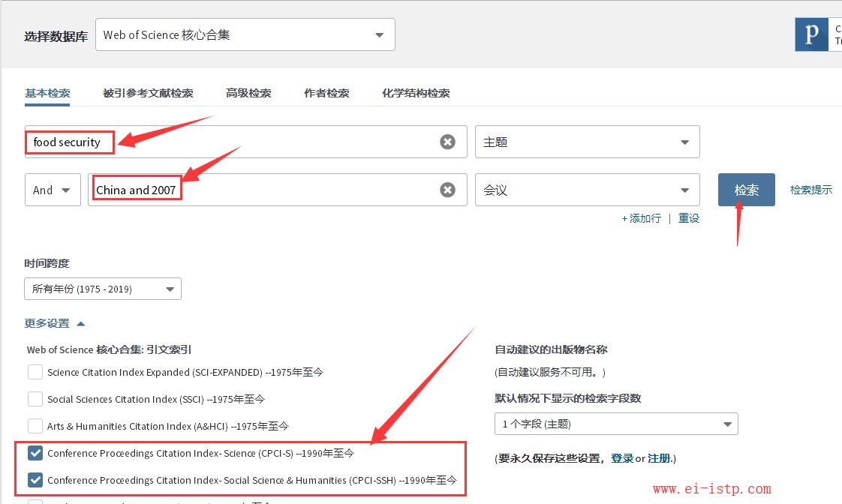Clear the China and 2007 search field
The image size is (842, 504).
(447, 190)
